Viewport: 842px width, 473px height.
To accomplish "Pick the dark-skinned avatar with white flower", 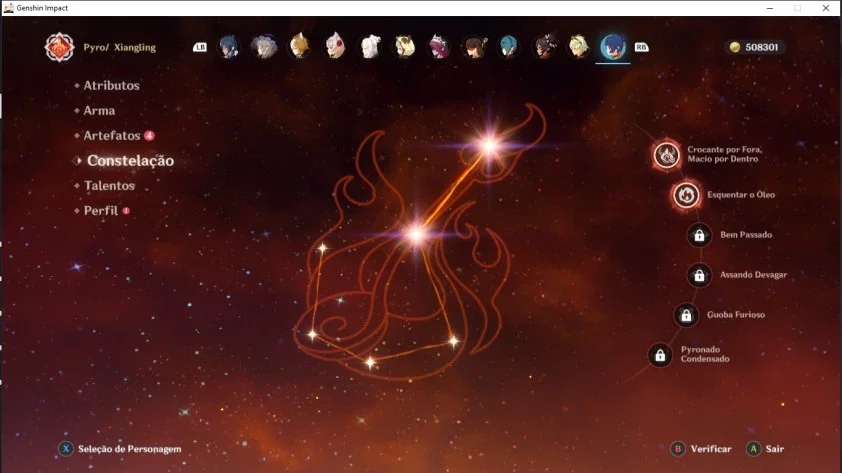I will (x=544, y=47).
